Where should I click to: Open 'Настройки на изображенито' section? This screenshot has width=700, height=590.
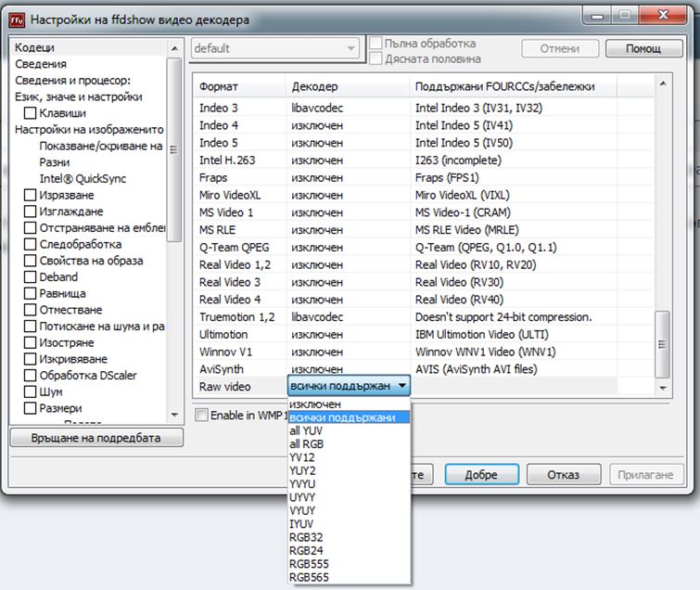click(x=89, y=130)
